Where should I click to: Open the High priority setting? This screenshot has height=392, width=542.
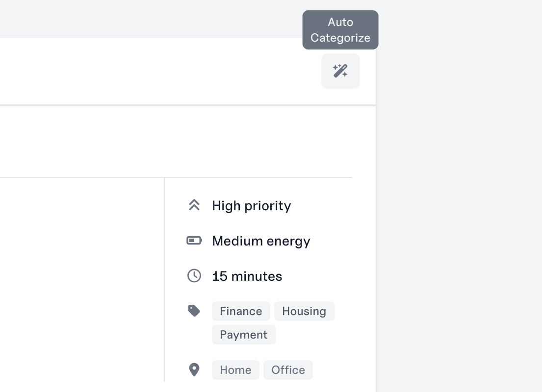252,206
